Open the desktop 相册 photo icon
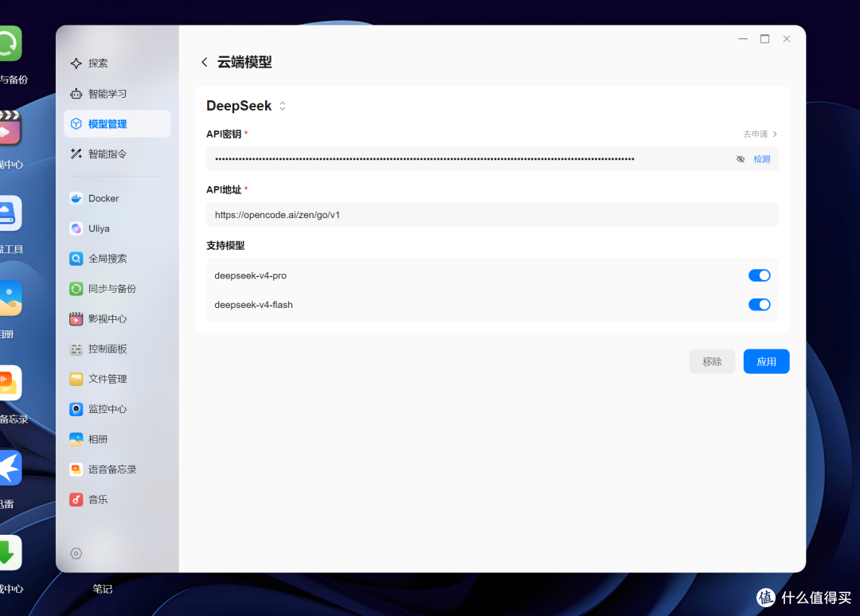 [x=10, y=298]
